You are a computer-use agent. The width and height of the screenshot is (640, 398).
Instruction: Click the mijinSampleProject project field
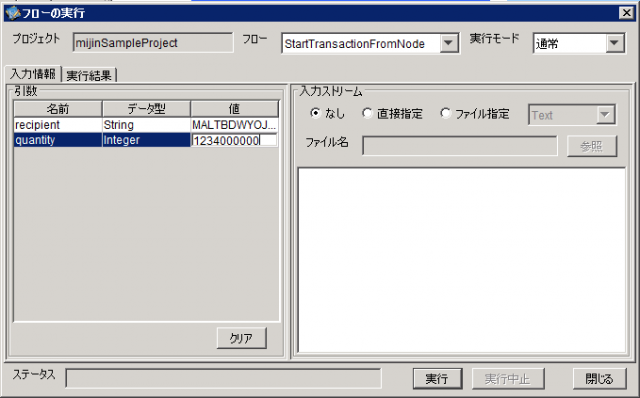[153, 42]
